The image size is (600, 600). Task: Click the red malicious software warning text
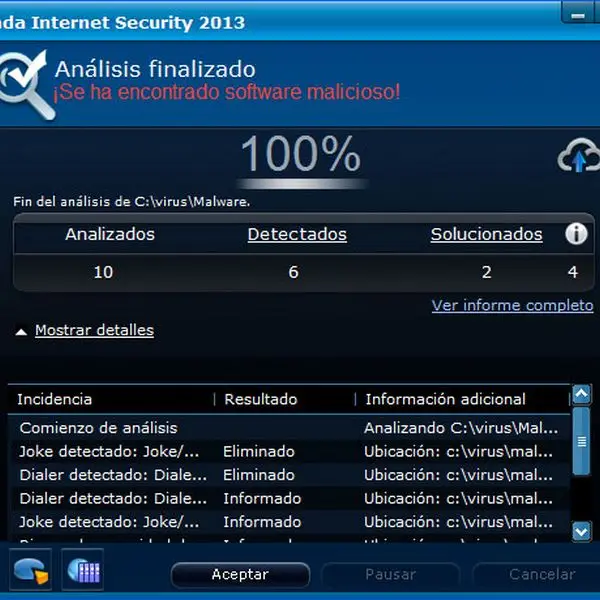[x=227, y=92]
